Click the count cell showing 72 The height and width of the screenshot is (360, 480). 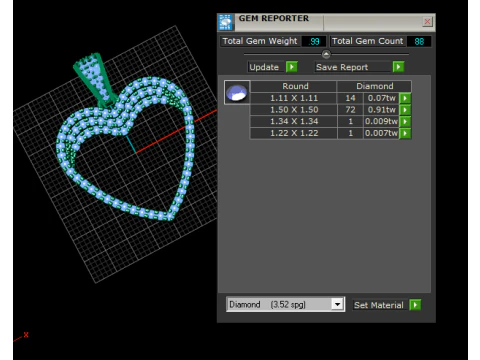350,110
